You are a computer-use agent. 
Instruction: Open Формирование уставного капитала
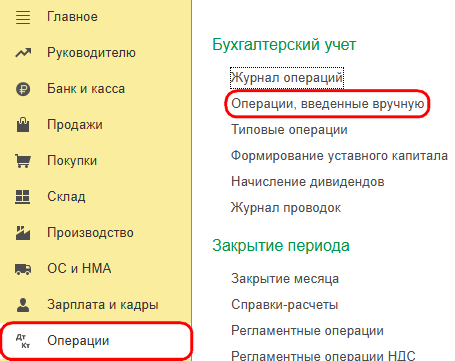(339, 156)
